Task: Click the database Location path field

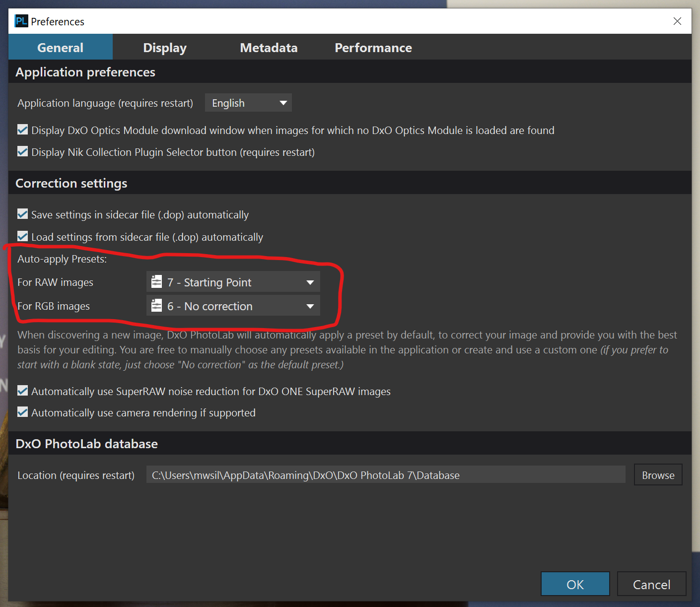Action: coord(386,474)
